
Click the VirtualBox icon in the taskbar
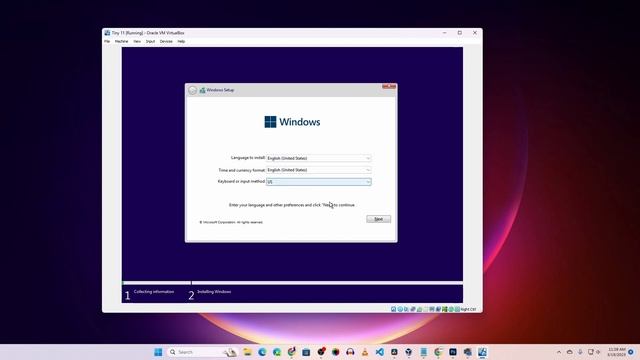click(x=482, y=352)
